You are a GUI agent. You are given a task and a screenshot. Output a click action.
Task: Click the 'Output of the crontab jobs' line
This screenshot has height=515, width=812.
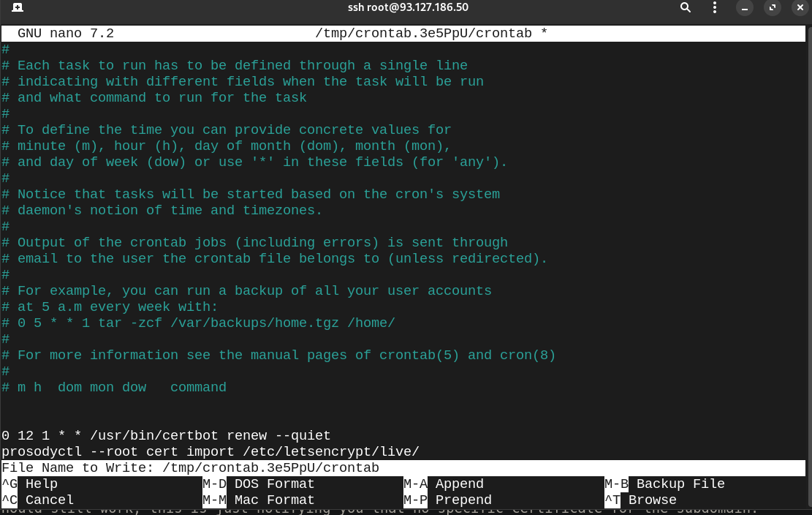pos(255,242)
